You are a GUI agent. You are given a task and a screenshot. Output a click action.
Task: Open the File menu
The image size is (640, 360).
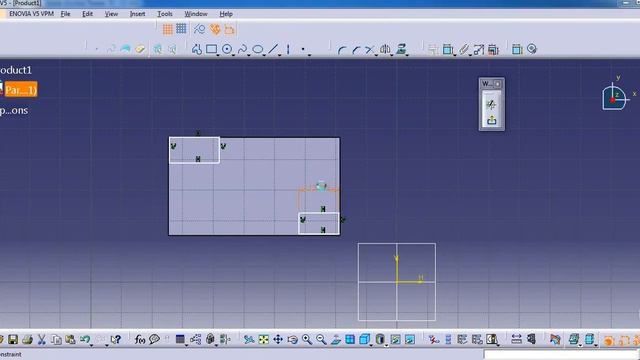click(x=65, y=14)
